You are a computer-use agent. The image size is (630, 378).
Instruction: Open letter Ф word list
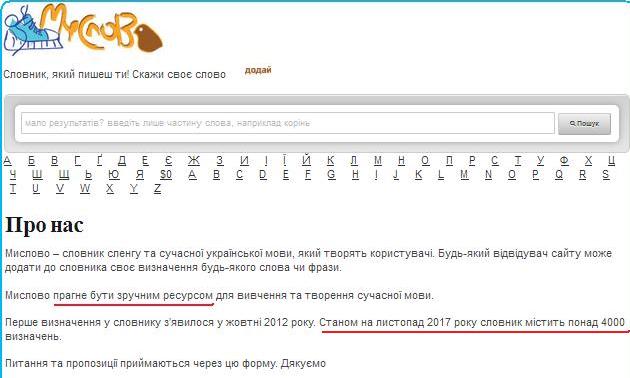[564, 161]
